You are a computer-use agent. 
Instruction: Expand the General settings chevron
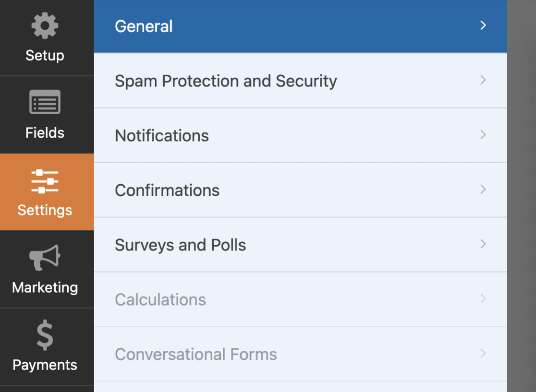pos(483,25)
